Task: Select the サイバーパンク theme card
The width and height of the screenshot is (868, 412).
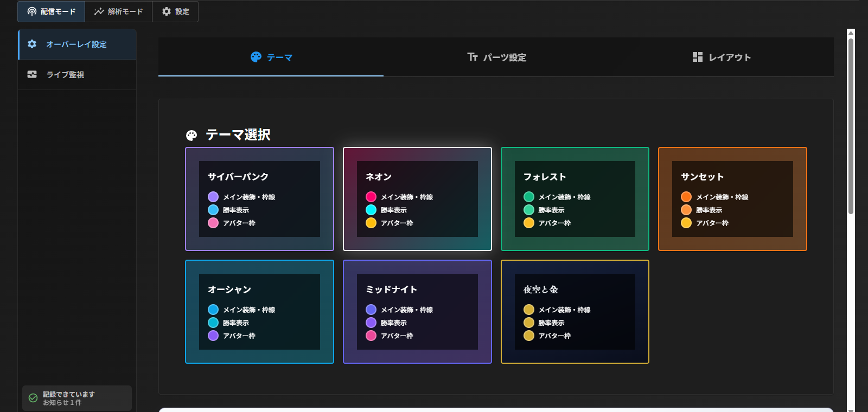Action: [259, 199]
